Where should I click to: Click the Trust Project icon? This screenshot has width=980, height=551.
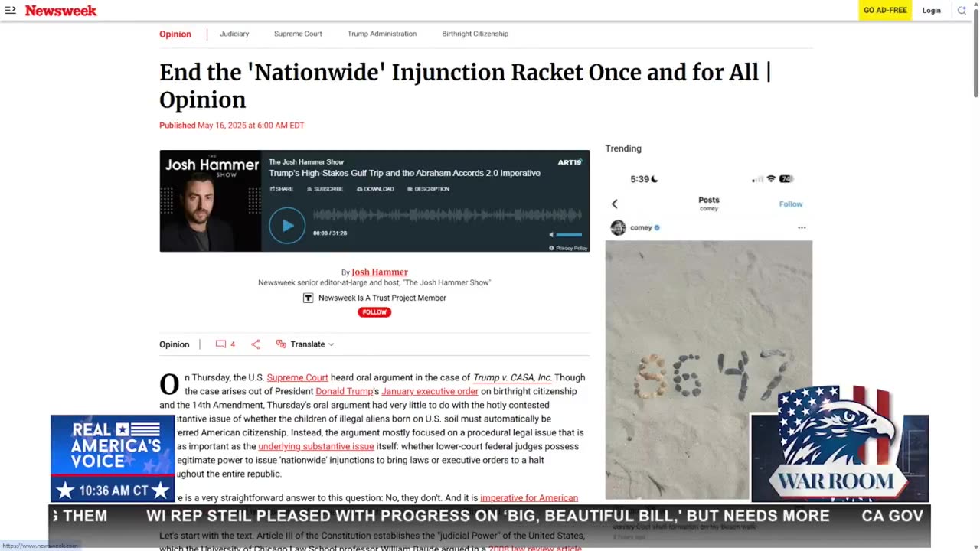point(308,298)
